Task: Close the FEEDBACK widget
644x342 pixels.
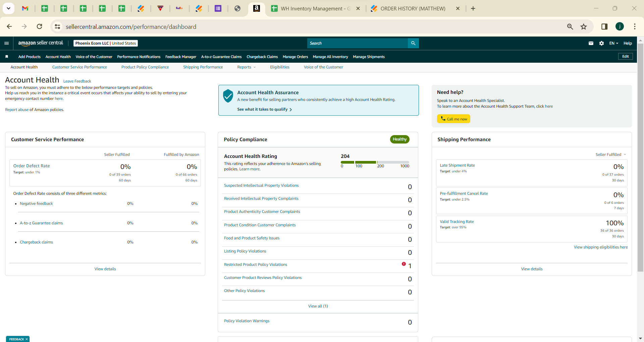Action: [26, 339]
